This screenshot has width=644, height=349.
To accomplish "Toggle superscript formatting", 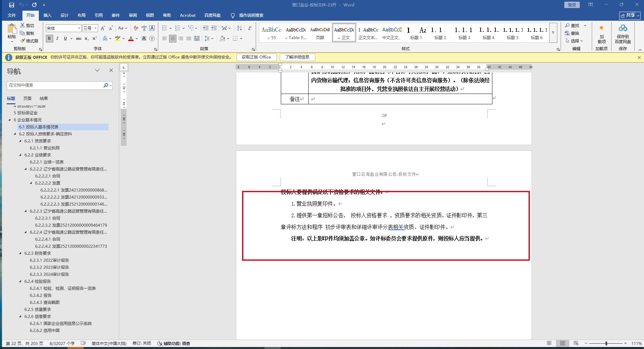I will tap(95, 38).
